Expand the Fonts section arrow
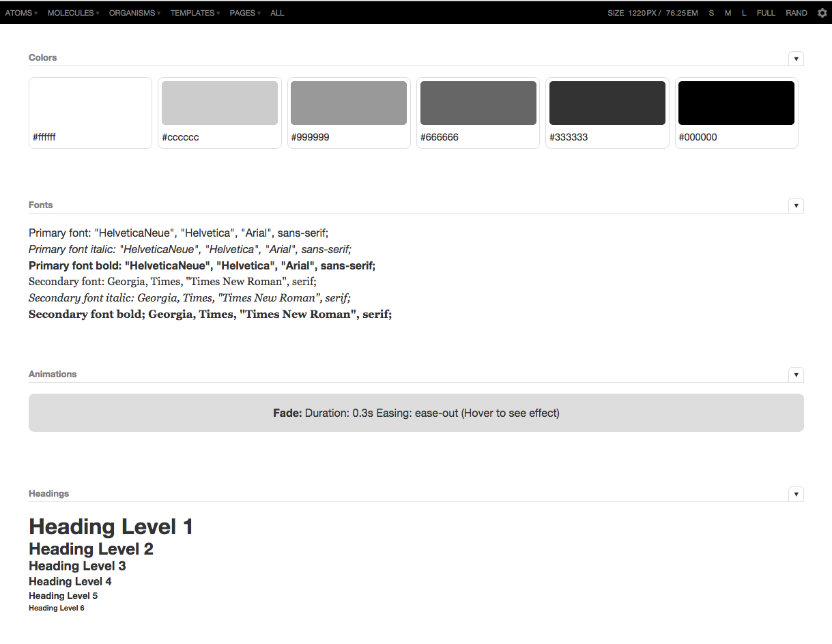This screenshot has height=644, width=832. pyautogui.click(x=796, y=206)
